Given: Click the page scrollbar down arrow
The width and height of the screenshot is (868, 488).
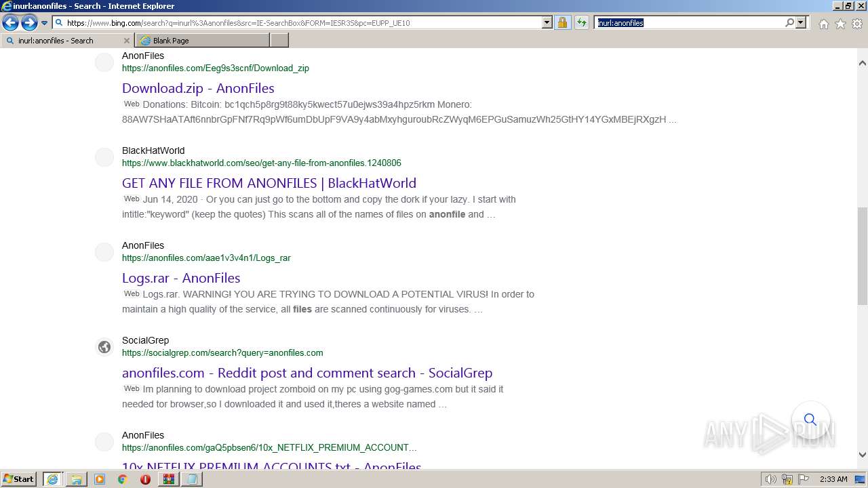Looking at the screenshot, I should [863, 455].
